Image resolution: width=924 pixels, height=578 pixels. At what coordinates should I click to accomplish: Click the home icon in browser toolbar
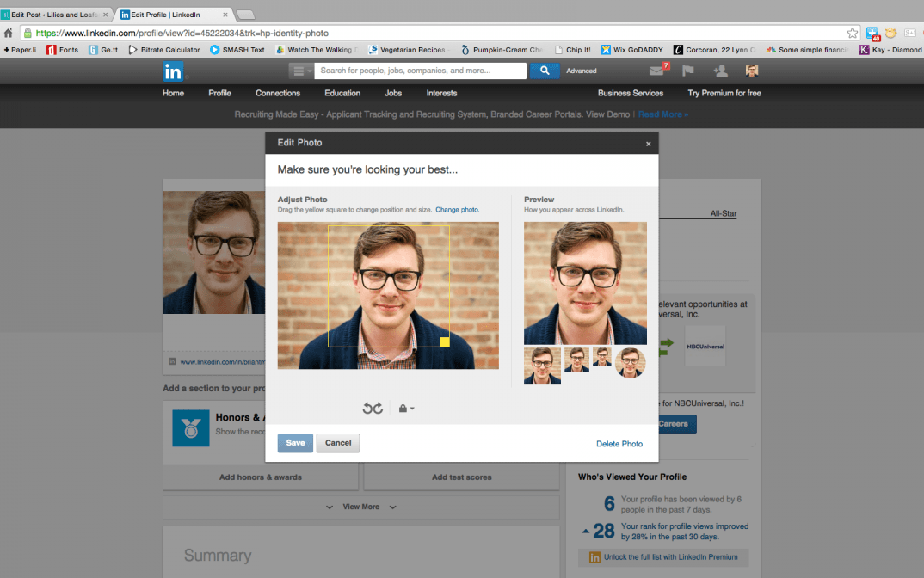click(x=9, y=33)
